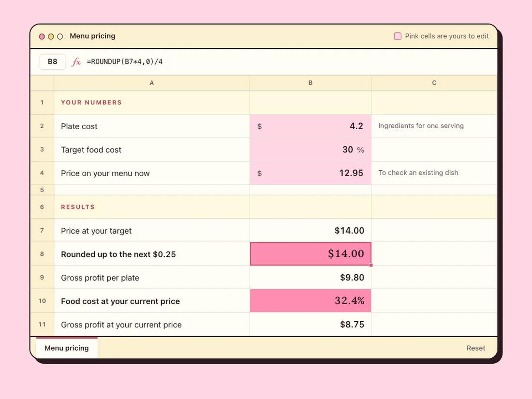The height and width of the screenshot is (399, 532).
Task: Select row 2 header
Action: (42, 126)
